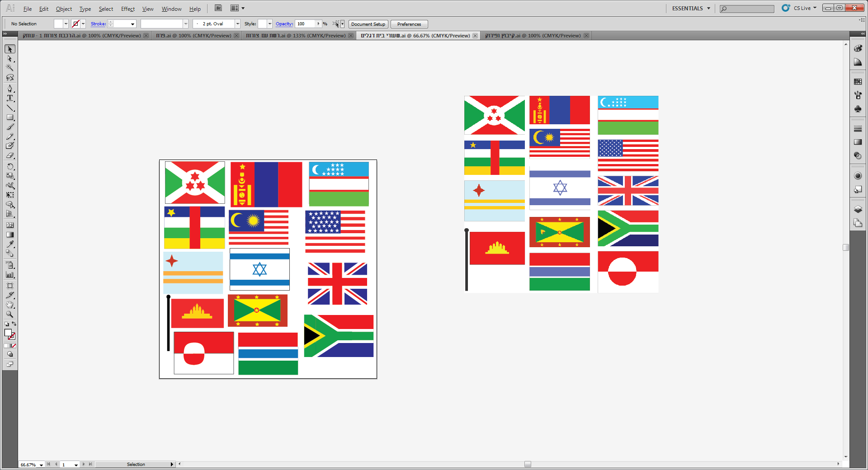This screenshot has height=470, width=868.
Task: Open the Brushes panel icon
Action: 858,95
